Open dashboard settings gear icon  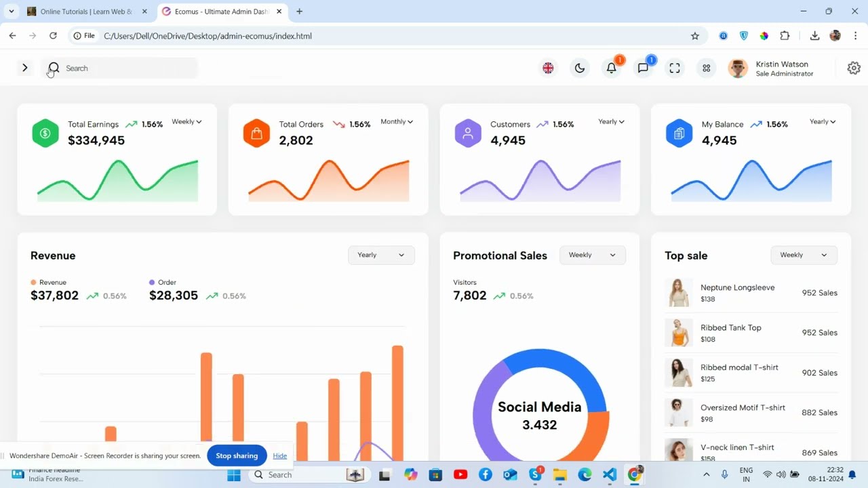pos(854,68)
